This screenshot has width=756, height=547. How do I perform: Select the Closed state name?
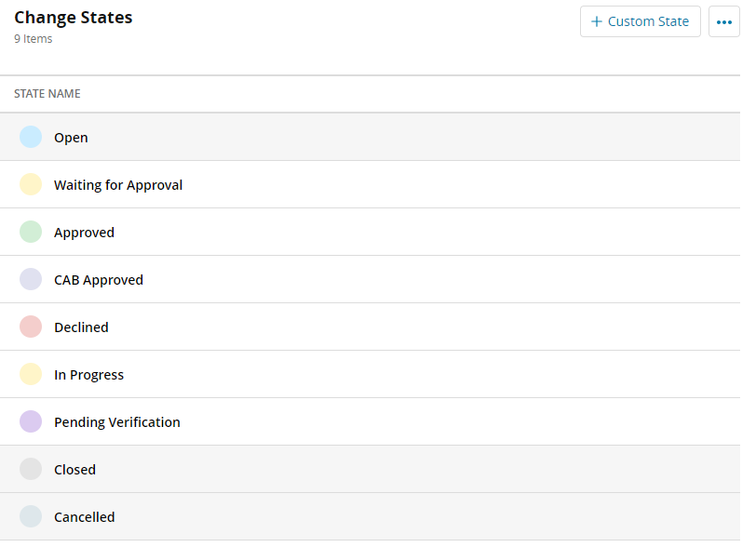74,470
